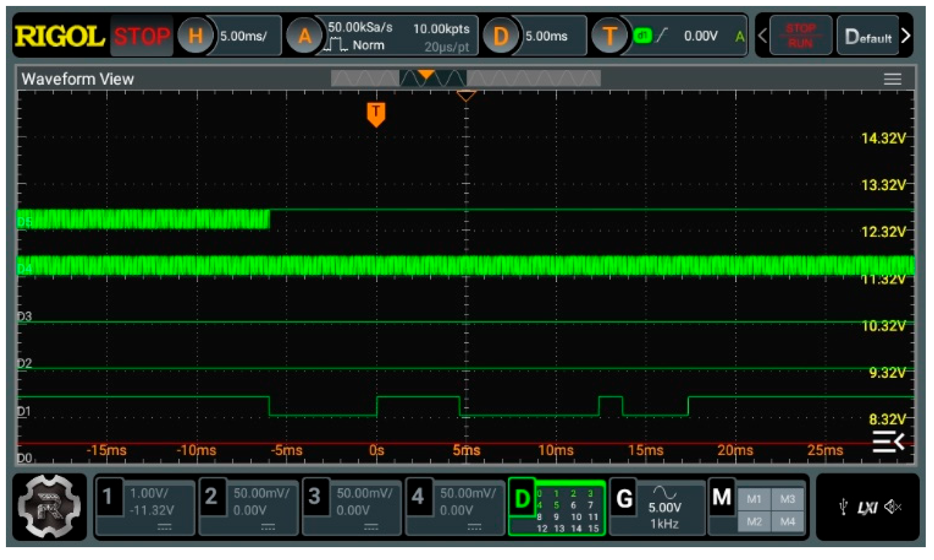The image size is (934, 560).
Task: Open the Waveform View hamburger menu
Action: (892, 79)
